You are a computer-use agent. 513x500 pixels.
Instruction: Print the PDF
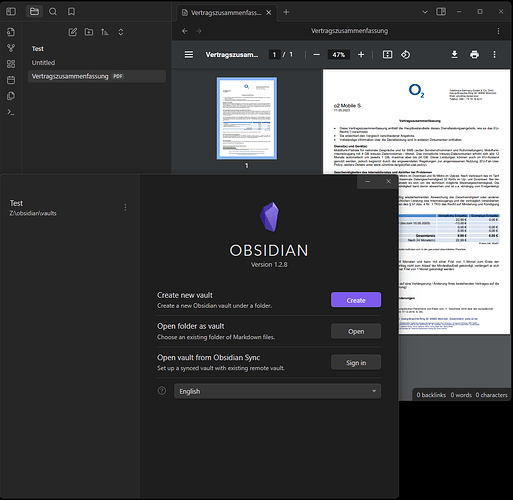coord(474,55)
